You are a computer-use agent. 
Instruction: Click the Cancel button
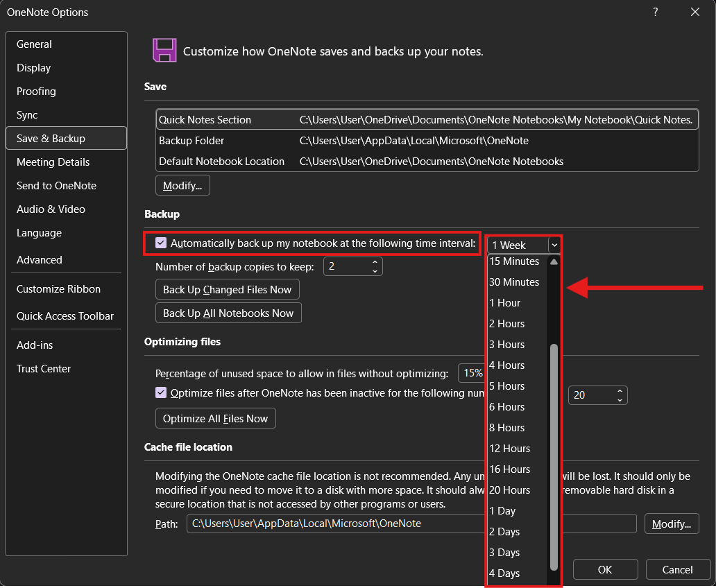point(677,570)
